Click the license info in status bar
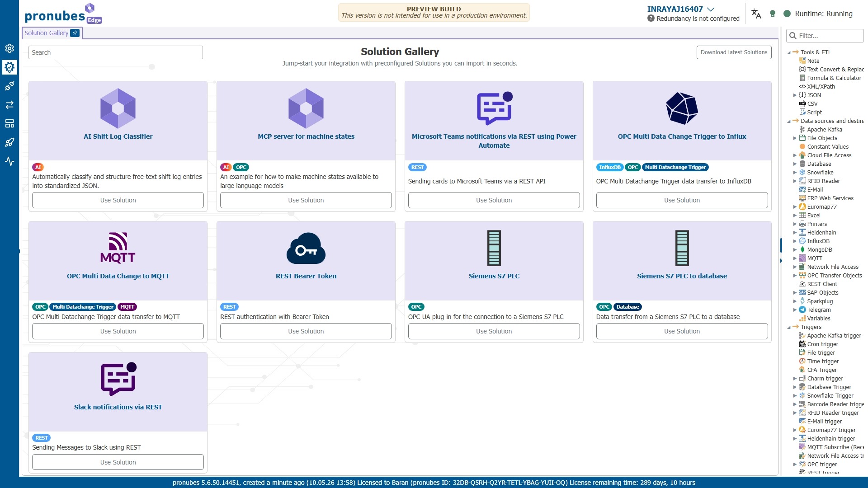The image size is (868, 488). coord(434,483)
